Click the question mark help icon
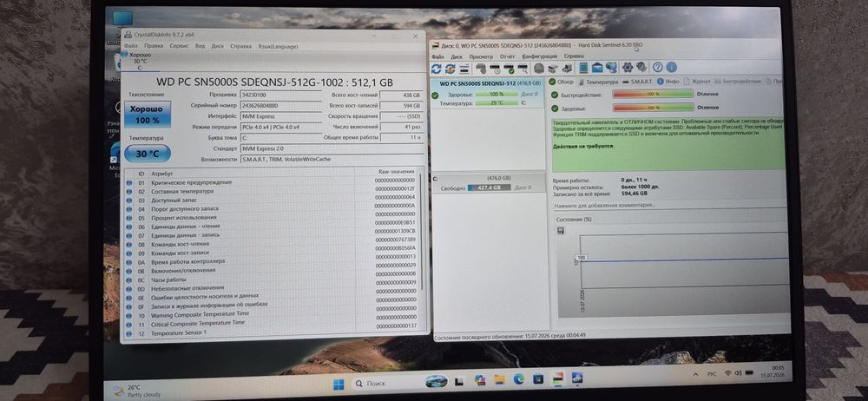Image resolution: width=868 pixels, height=401 pixels. pos(657,67)
